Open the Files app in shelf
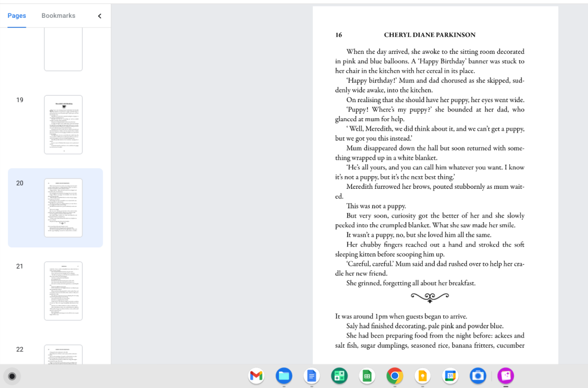The height and width of the screenshot is (388, 588). [284, 375]
